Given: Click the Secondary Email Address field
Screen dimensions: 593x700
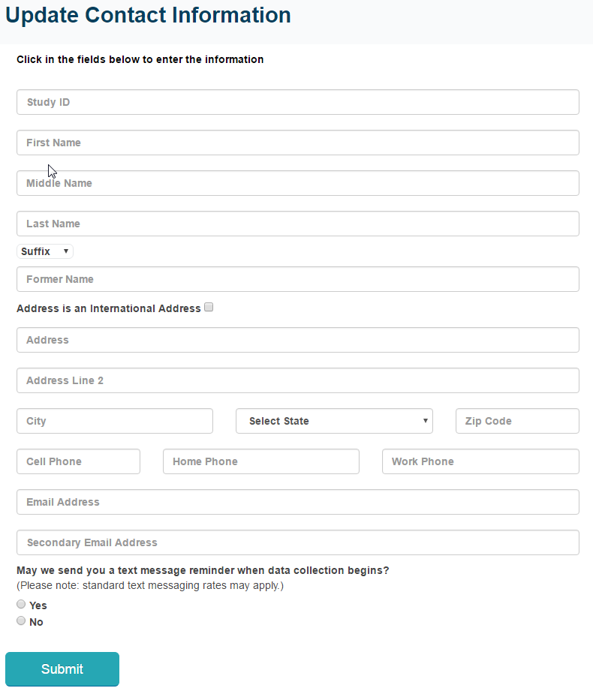Looking at the screenshot, I should 297,542.
